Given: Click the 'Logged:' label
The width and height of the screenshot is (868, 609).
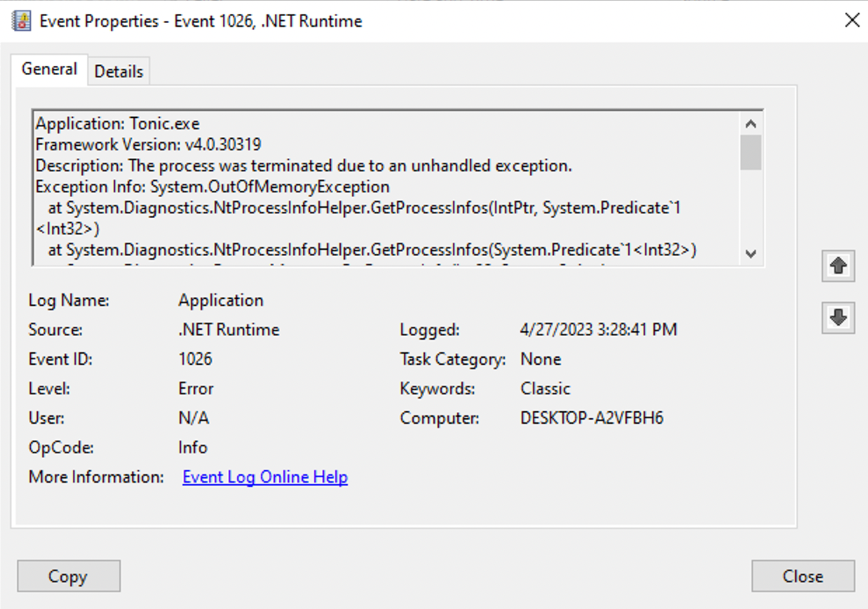Looking at the screenshot, I should tap(430, 330).
